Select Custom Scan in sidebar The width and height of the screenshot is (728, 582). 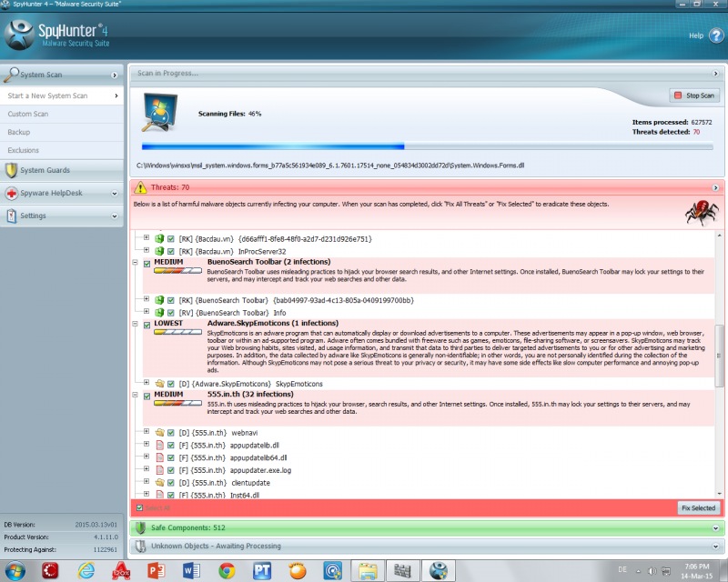[x=62, y=114]
